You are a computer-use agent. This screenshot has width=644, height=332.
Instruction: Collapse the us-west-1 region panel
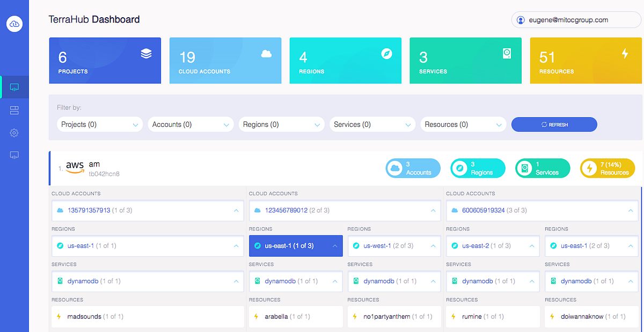pos(433,246)
